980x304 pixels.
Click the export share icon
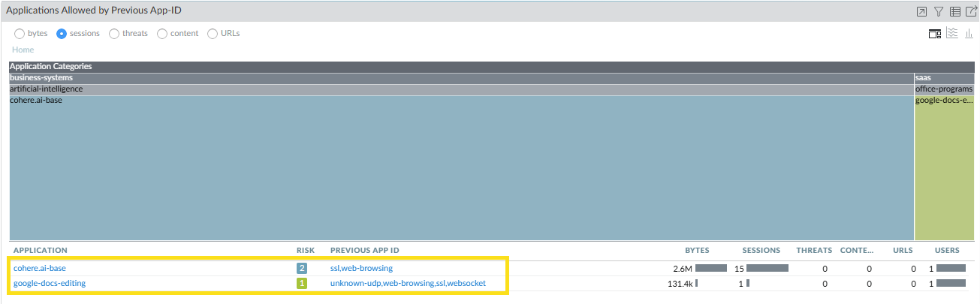[971, 11]
